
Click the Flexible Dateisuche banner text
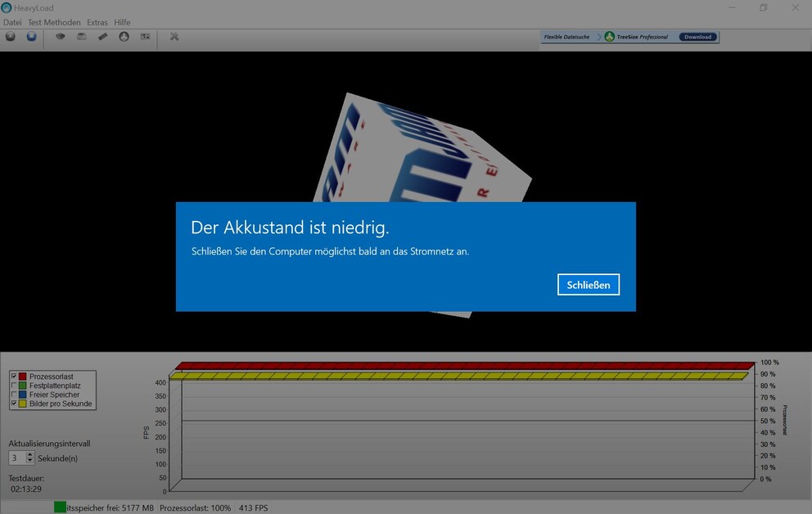click(x=566, y=37)
